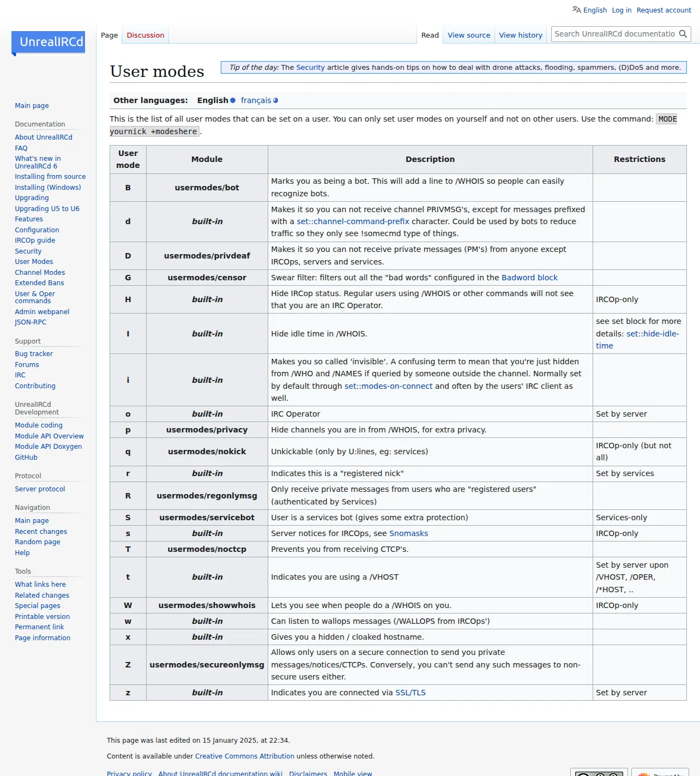Click the UnrealIRCd logo

click(x=48, y=43)
